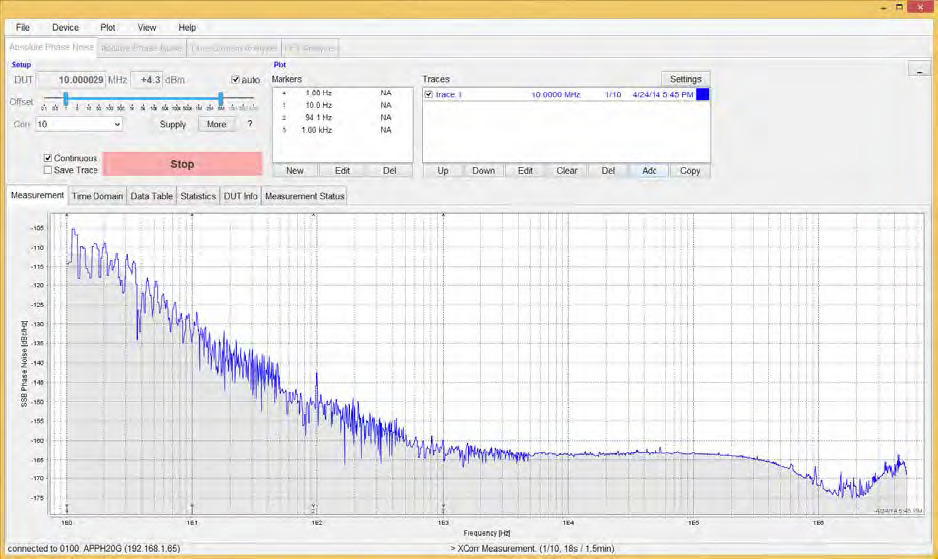Open the File menu
Screen dimensions: 938x559
click(x=23, y=28)
